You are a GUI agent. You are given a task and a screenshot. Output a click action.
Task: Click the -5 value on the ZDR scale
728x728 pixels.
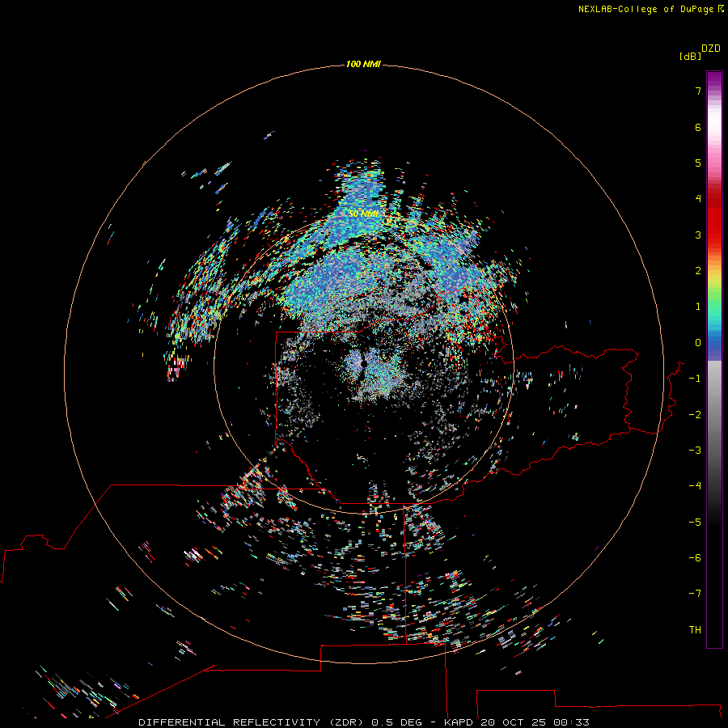pyautogui.click(x=695, y=523)
